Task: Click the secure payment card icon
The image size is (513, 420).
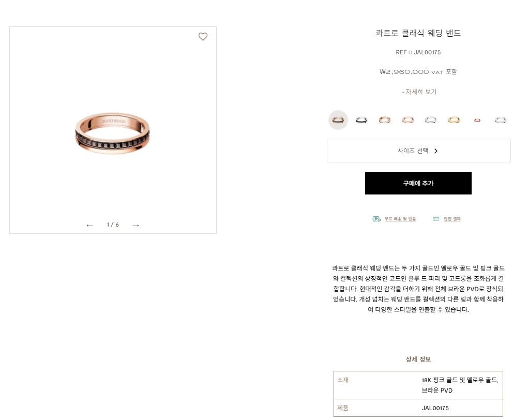Action: (x=436, y=219)
